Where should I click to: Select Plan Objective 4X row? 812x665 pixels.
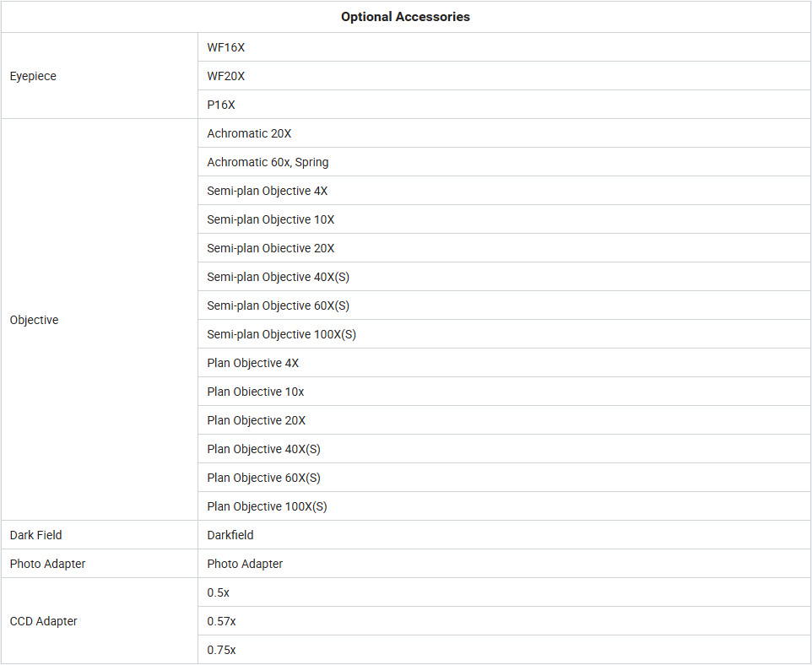click(x=505, y=363)
